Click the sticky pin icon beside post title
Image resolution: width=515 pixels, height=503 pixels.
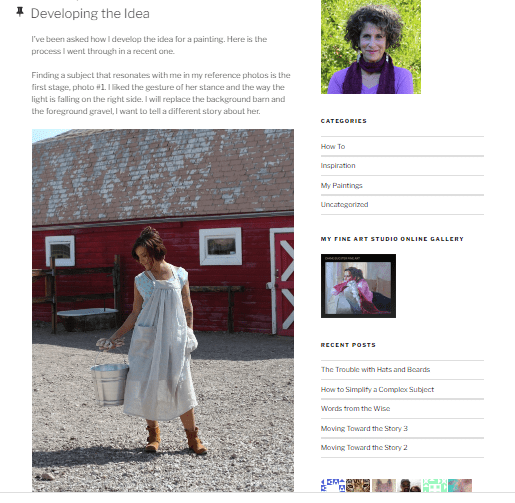(x=20, y=12)
